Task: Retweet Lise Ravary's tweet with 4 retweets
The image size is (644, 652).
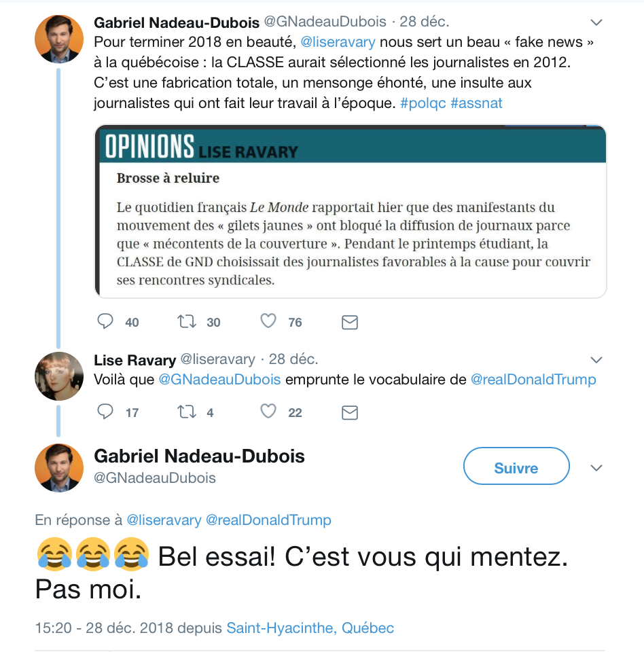Action: [x=187, y=412]
